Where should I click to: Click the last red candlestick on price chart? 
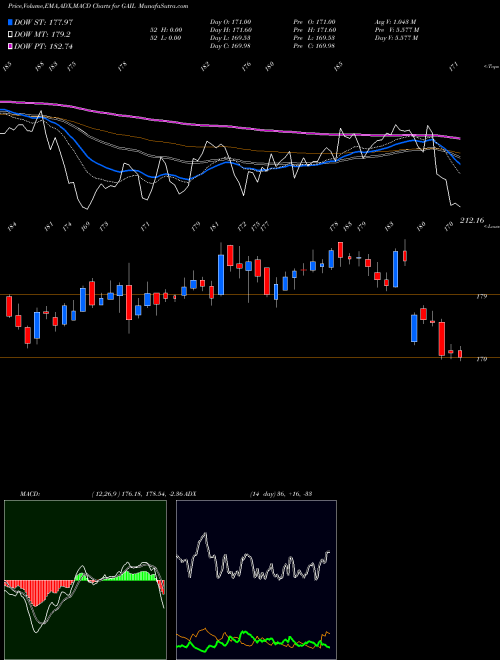(460, 354)
